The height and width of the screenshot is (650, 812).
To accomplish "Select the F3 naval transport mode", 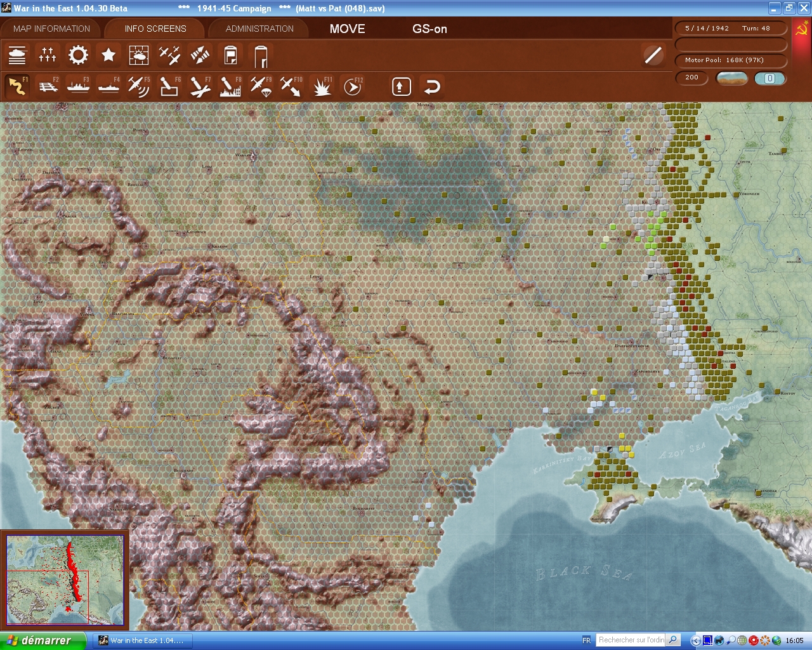I will [78, 86].
